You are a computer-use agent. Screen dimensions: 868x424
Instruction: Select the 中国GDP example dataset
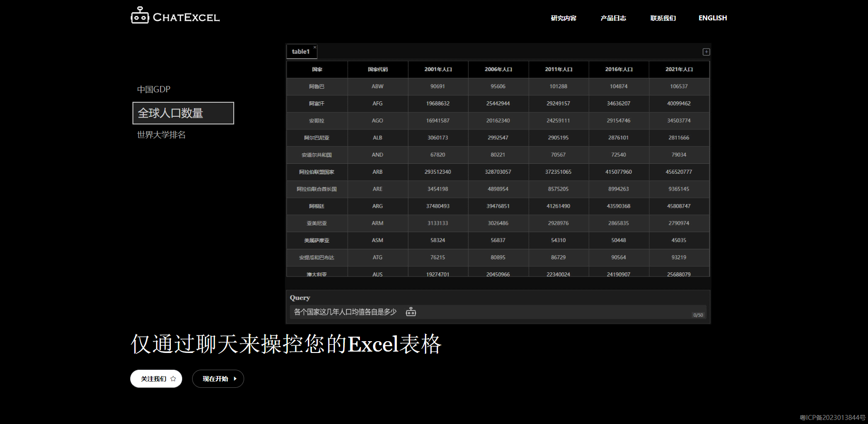(154, 89)
